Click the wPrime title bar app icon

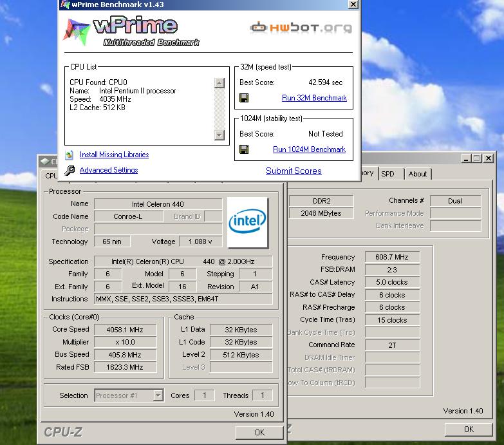point(65,5)
